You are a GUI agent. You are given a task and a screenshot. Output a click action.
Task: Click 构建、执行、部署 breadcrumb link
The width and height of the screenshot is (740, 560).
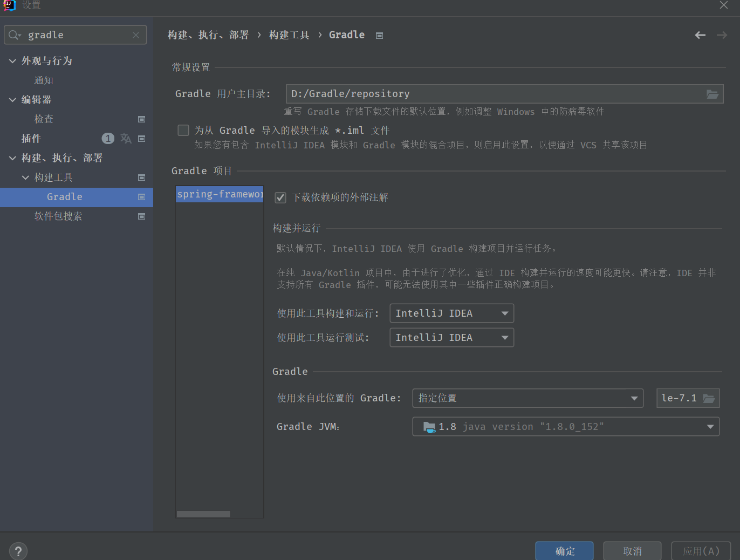208,35
